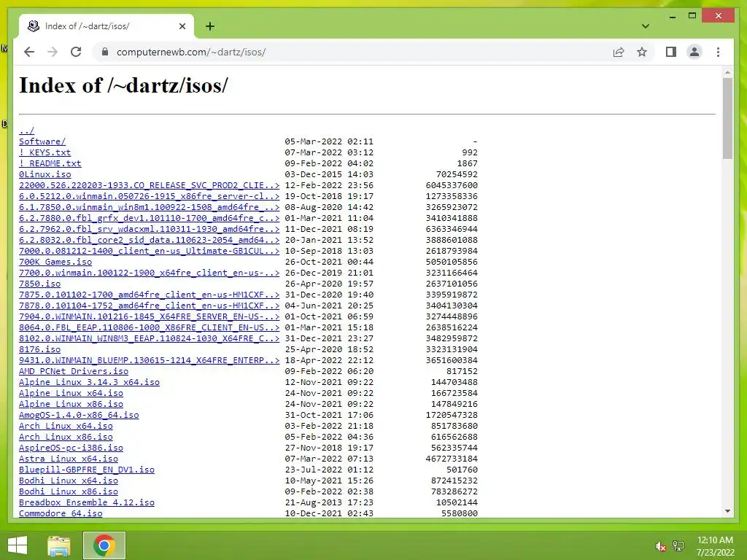Screen dimensions: 747x560
Task: Click the Chrome taskbar icon
Action: click(x=104, y=545)
